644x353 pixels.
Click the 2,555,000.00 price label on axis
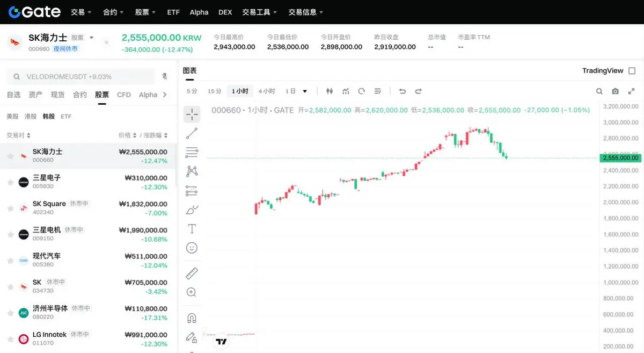click(x=620, y=157)
